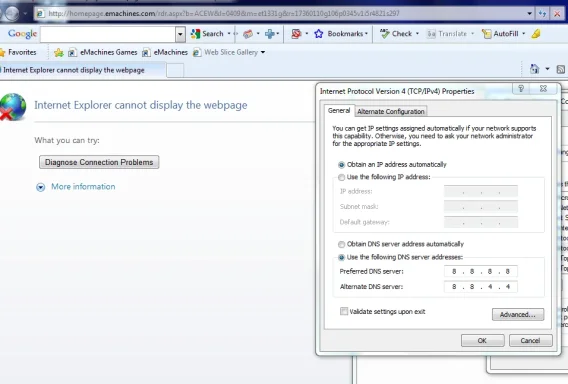This screenshot has width=568, height=384.
Task: Click the browser address bar URL
Action: tap(224, 14)
